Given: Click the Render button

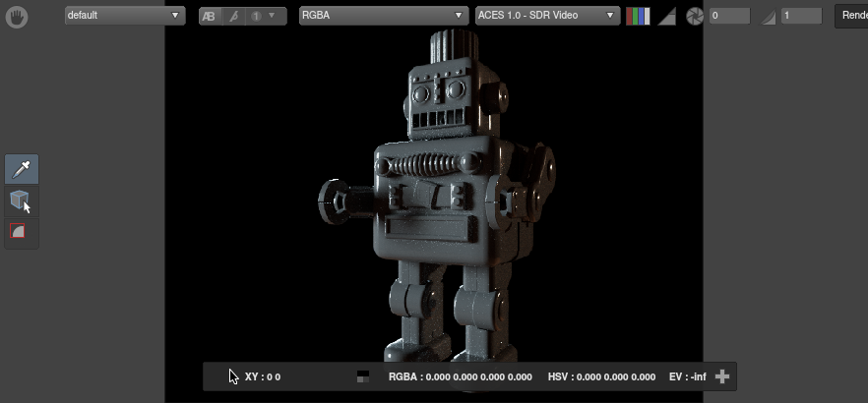Looking at the screenshot, I should click(x=850, y=16).
